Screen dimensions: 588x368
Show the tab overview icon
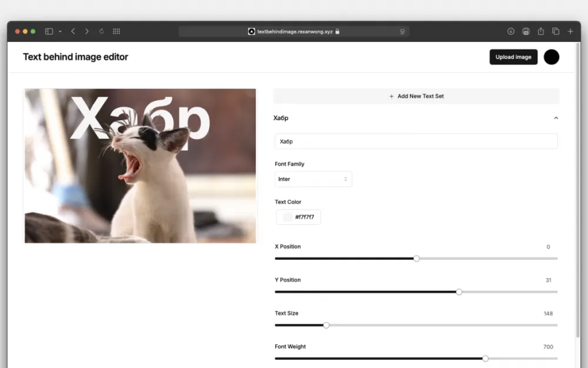[556, 32]
